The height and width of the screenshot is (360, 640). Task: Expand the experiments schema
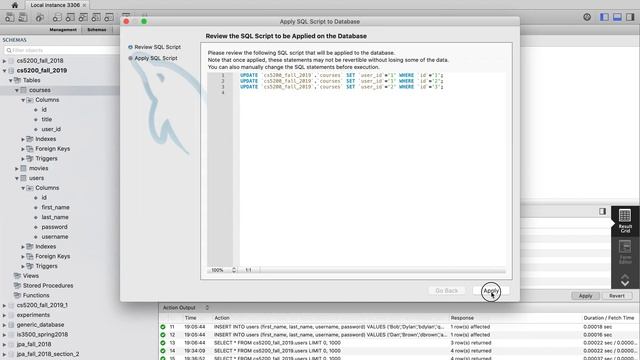[x=4, y=315]
